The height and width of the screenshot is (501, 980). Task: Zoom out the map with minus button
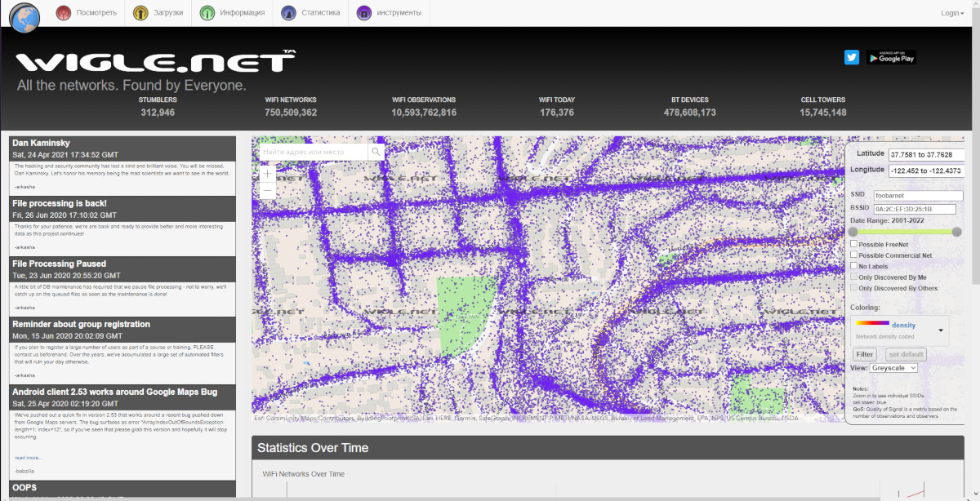267,190
